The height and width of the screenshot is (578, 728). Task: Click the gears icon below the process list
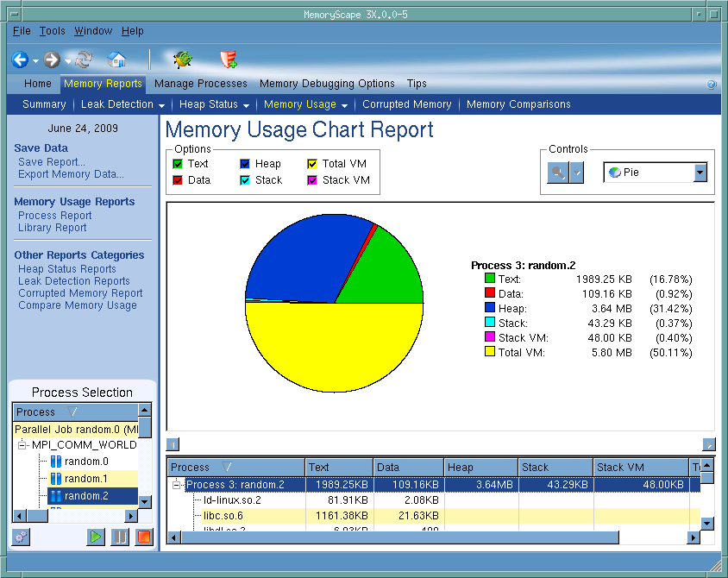pyautogui.click(x=21, y=537)
